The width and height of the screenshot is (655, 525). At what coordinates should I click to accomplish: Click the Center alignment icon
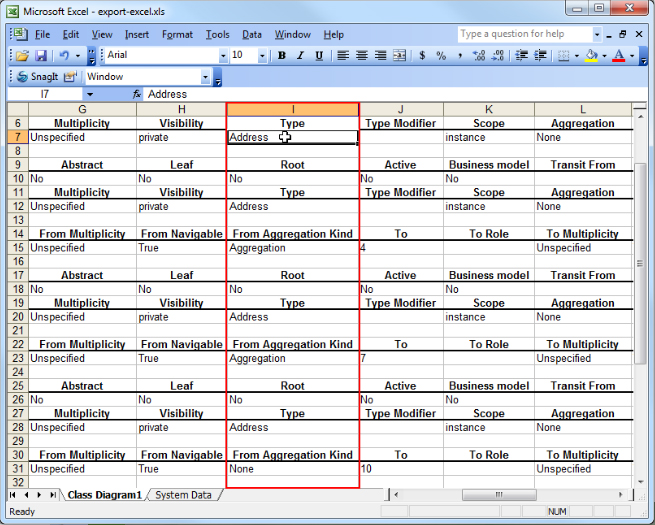tap(360, 56)
